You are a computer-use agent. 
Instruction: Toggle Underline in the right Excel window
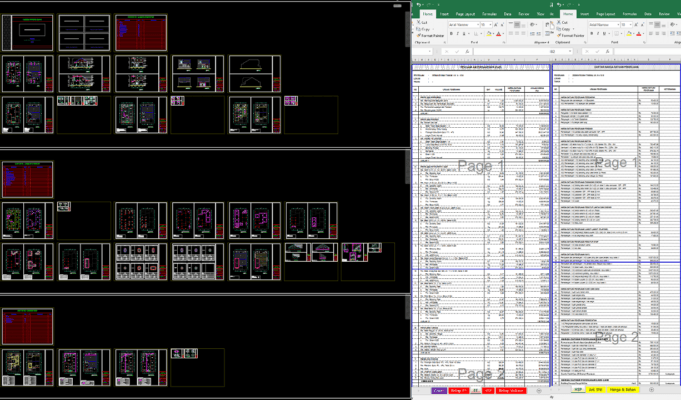(x=604, y=33)
